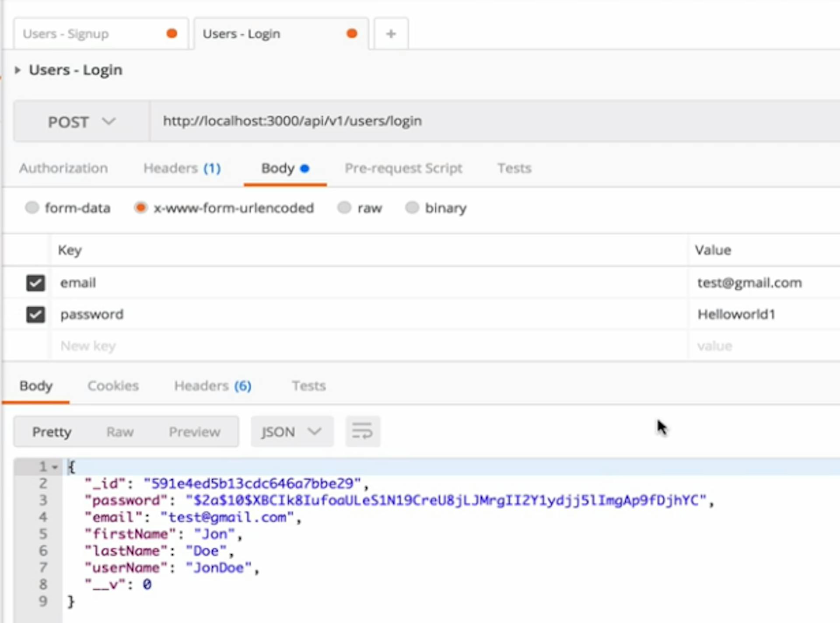This screenshot has height=623, width=840.
Task: Click the wrap lines icon in response toolbar
Action: click(x=362, y=431)
